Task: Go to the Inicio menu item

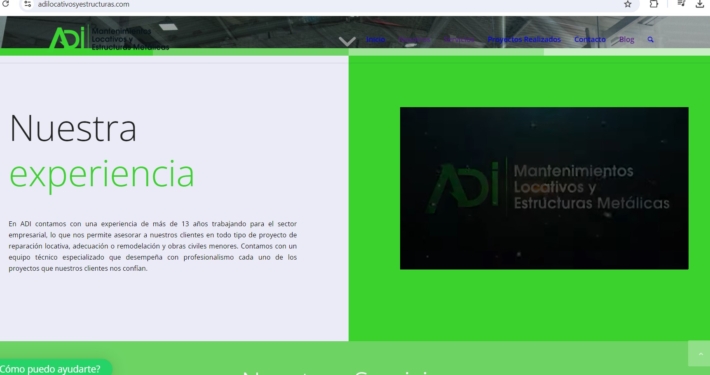Action: tap(375, 39)
